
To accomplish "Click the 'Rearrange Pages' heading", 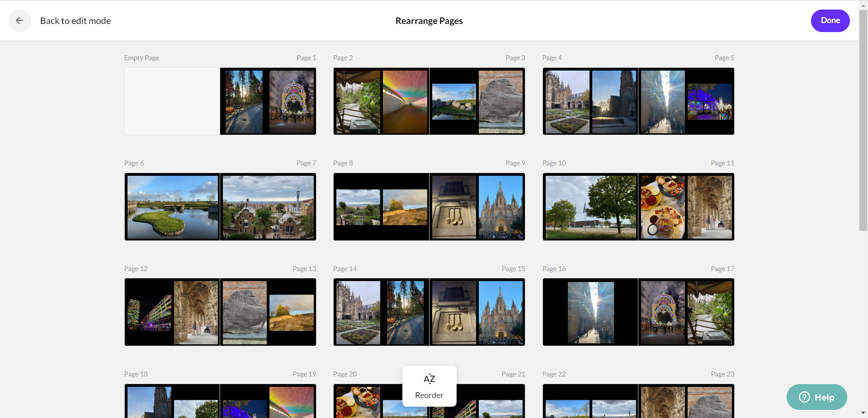I will [x=429, y=21].
